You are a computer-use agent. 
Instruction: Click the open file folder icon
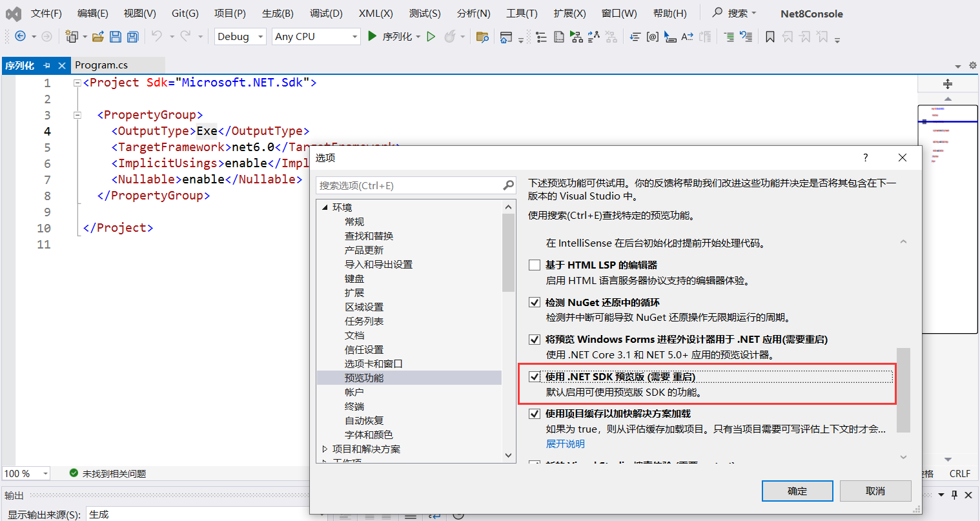click(98, 37)
